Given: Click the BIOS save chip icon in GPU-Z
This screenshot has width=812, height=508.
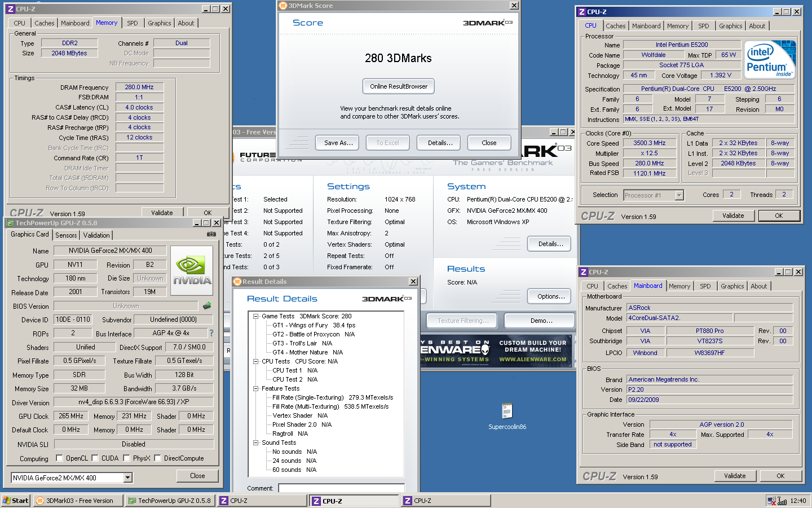Looking at the screenshot, I should tap(207, 306).
